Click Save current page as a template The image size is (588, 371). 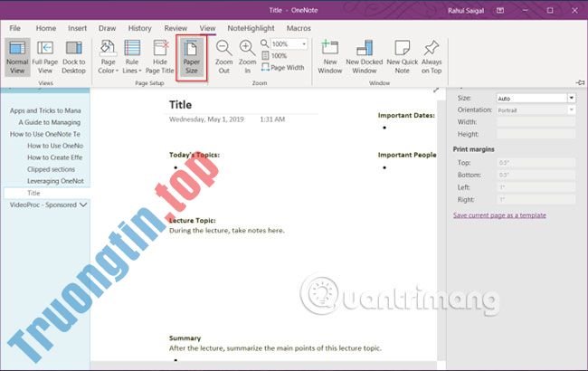(x=499, y=215)
